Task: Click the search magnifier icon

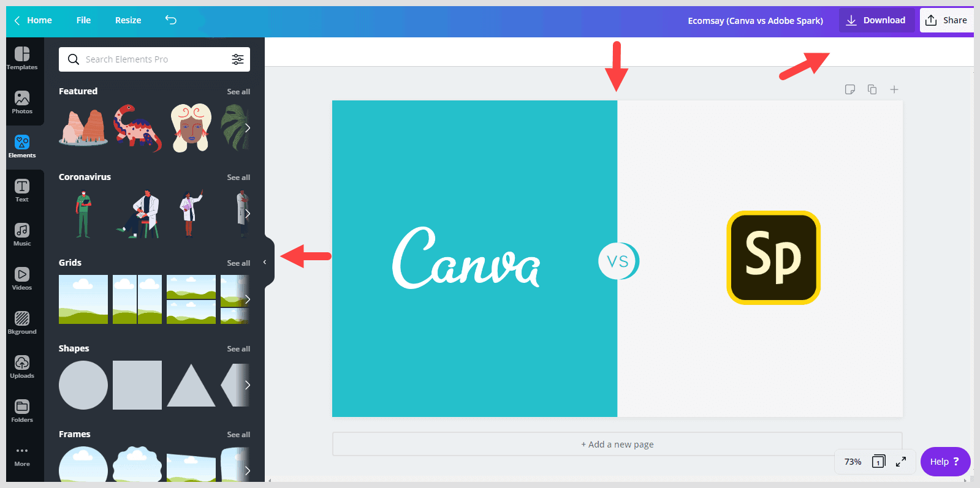Action: click(x=74, y=59)
